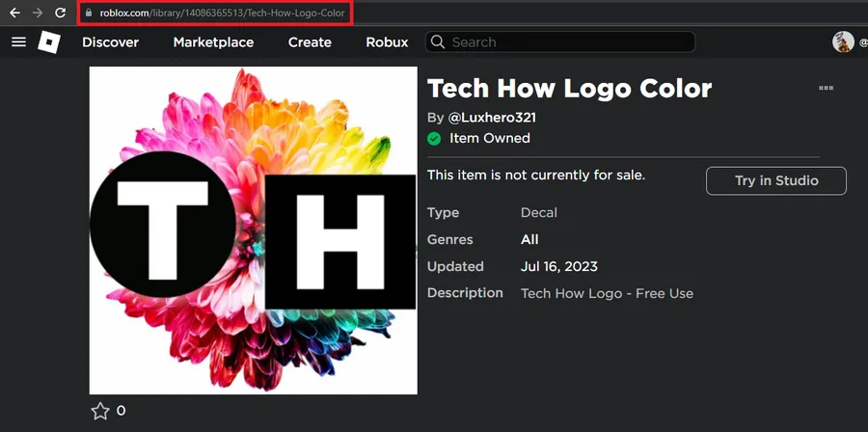Open creator @Luxhero321 profile link
The image size is (868, 432).
[492, 118]
